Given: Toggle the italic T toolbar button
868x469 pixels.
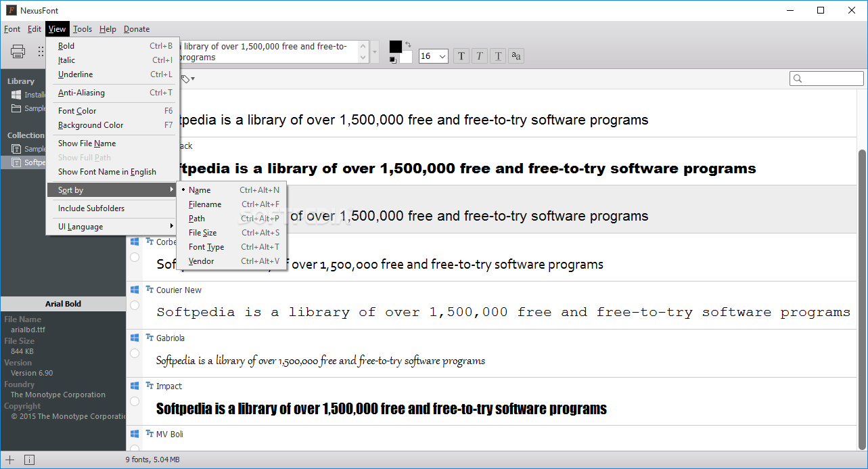Looking at the screenshot, I should 480,56.
